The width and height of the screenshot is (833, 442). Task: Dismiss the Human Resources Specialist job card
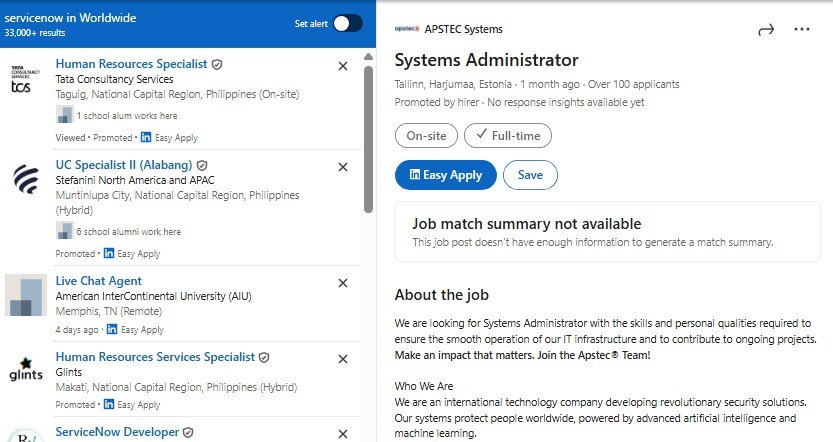343,66
